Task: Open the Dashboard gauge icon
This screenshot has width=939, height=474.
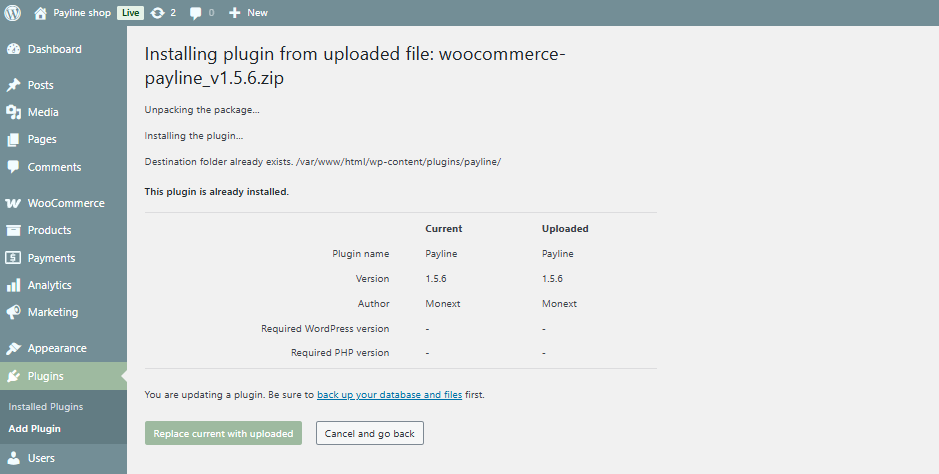Action: click(14, 49)
